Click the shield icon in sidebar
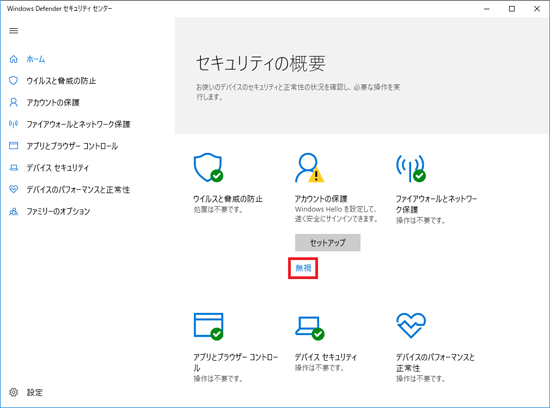The image size is (550, 408). point(13,81)
